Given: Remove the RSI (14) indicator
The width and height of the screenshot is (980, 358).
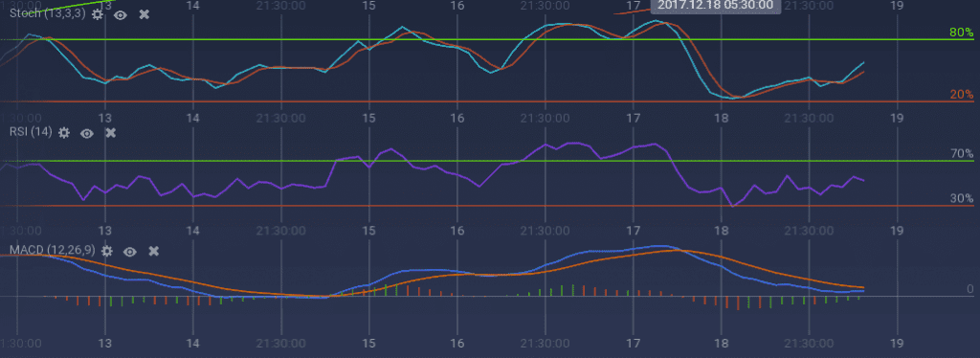Looking at the screenshot, I should pos(111,132).
